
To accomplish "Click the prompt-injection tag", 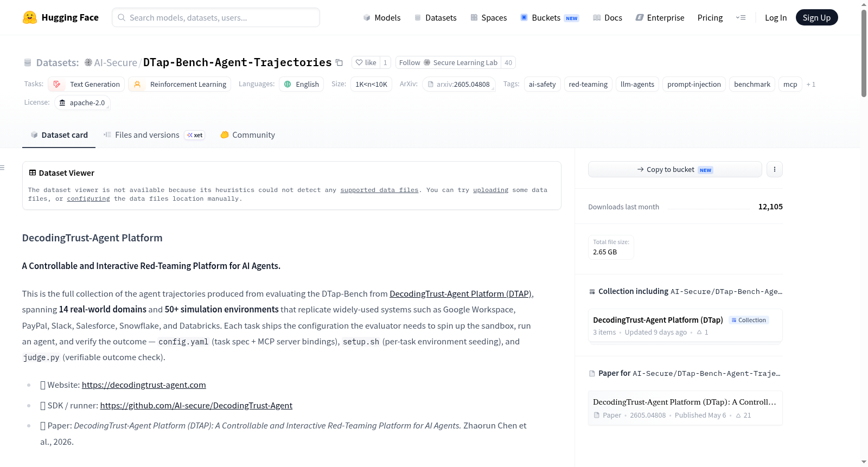I will click(694, 84).
